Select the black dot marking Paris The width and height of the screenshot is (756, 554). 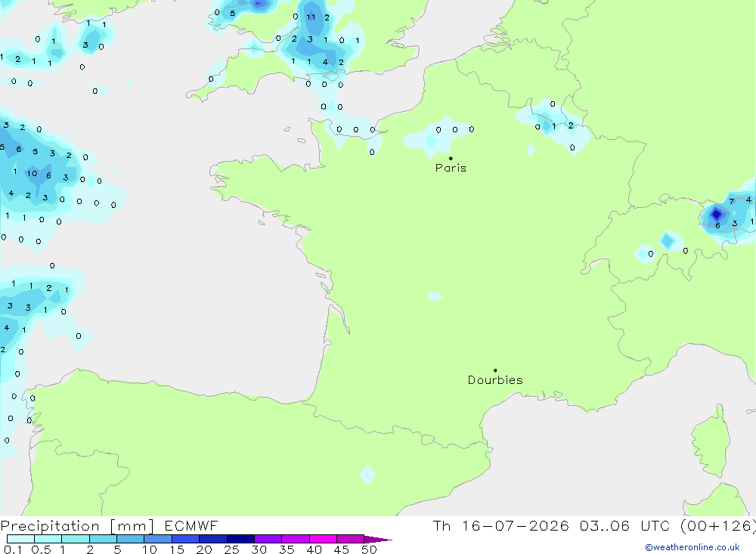[x=451, y=158]
